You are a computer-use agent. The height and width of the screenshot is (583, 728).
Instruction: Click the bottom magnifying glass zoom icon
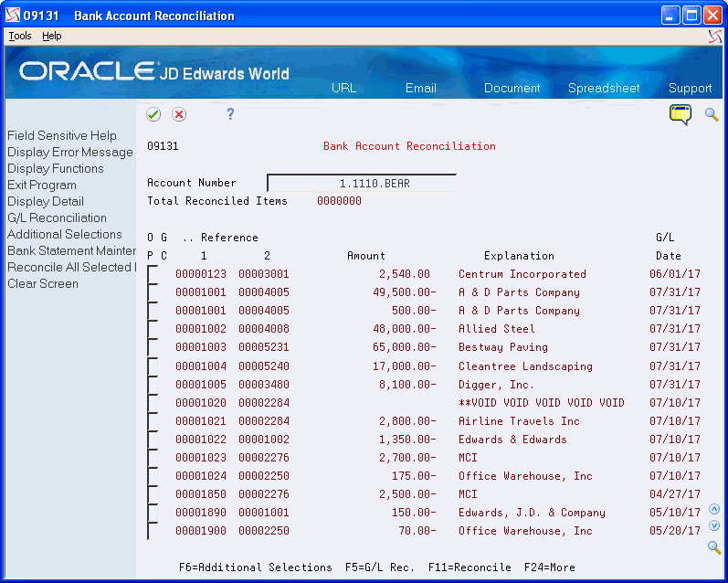point(714,547)
